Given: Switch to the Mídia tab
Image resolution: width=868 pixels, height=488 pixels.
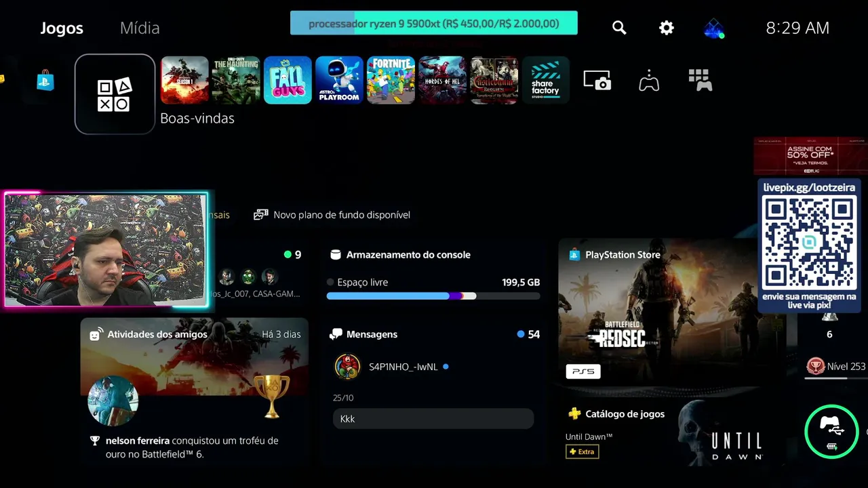Looking at the screenshot, I should point(140,28).
